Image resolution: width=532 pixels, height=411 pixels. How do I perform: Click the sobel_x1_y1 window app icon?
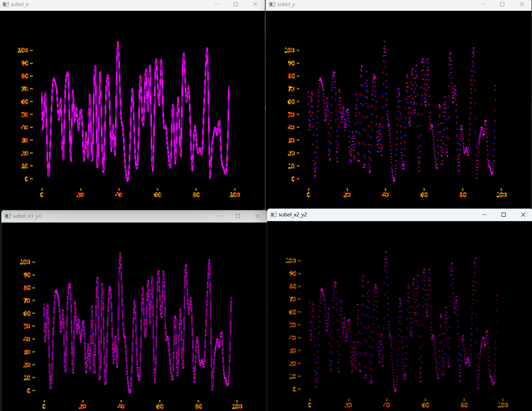[x=8, y=216]
